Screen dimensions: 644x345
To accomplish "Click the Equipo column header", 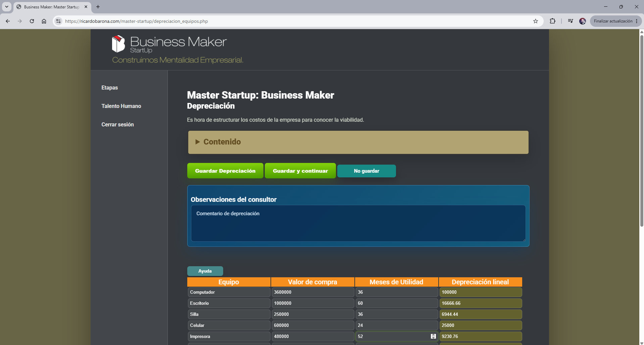I will 229,282.
